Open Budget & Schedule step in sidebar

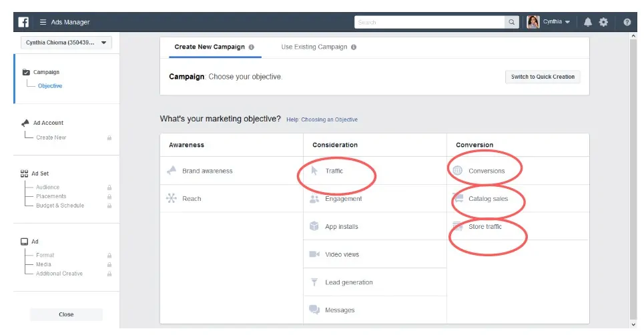click(x=60, y=206)
